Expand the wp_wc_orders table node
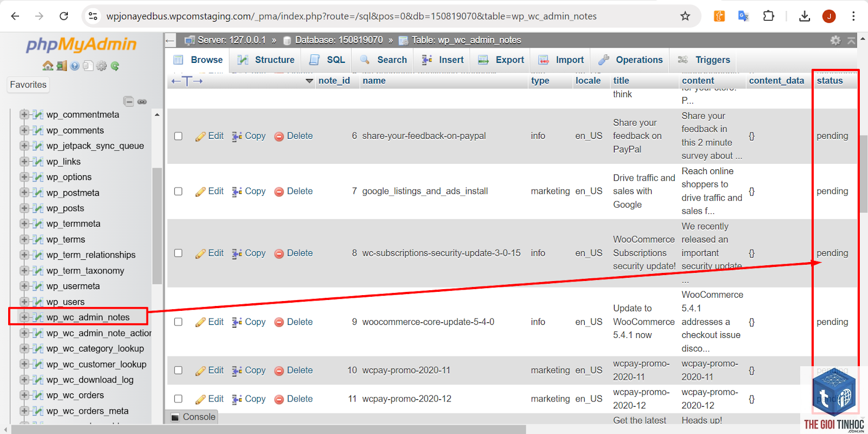 pos(24,395)
